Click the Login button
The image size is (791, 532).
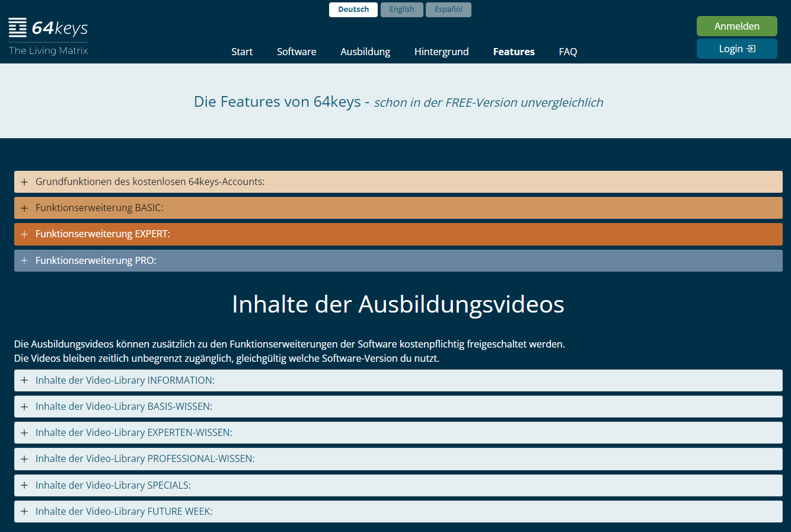tap(736, 49)
